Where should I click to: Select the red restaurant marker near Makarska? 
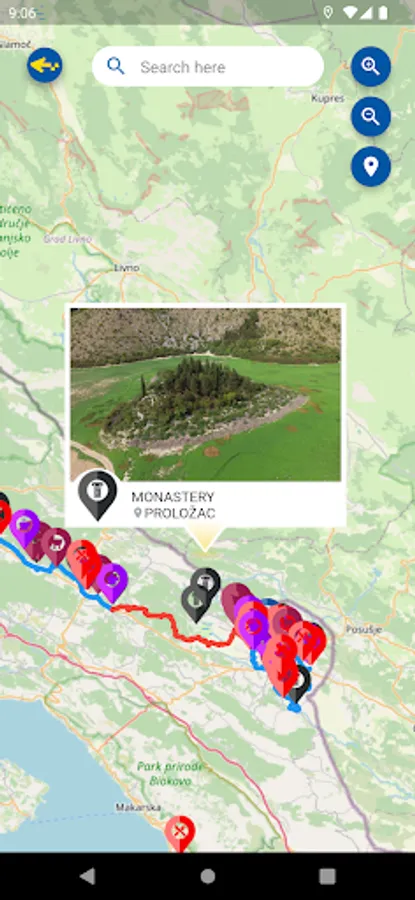tap(180, 833)
